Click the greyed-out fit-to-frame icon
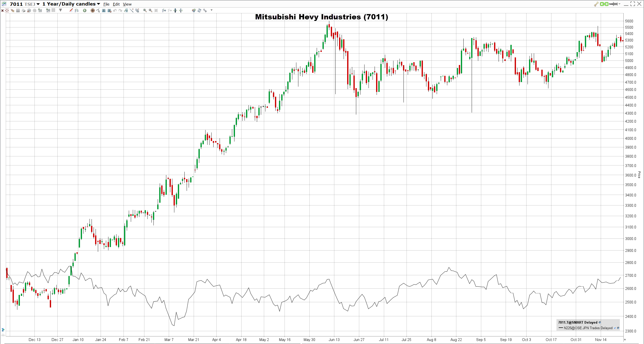The image size is (644, 344). point(156,10)
